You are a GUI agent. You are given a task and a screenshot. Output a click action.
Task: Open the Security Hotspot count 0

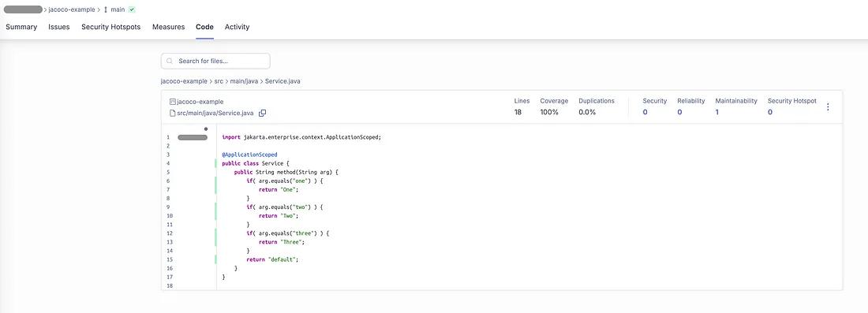(770, 112)
